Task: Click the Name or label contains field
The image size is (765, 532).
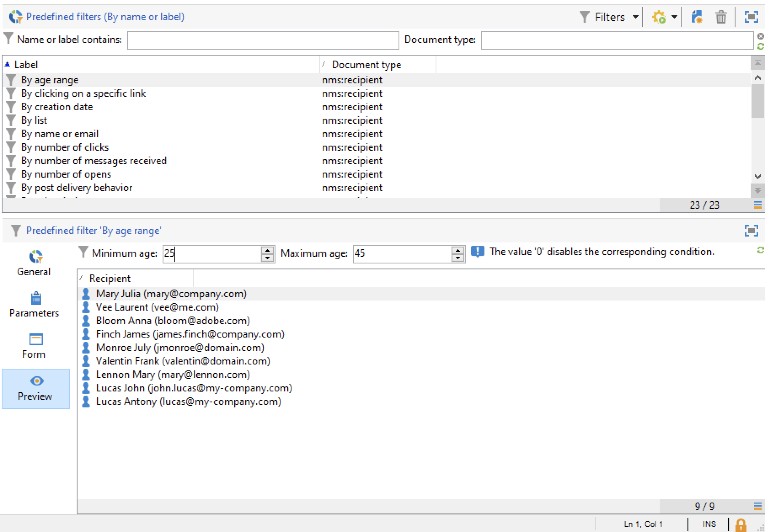Action: click(x=263, y=40)
